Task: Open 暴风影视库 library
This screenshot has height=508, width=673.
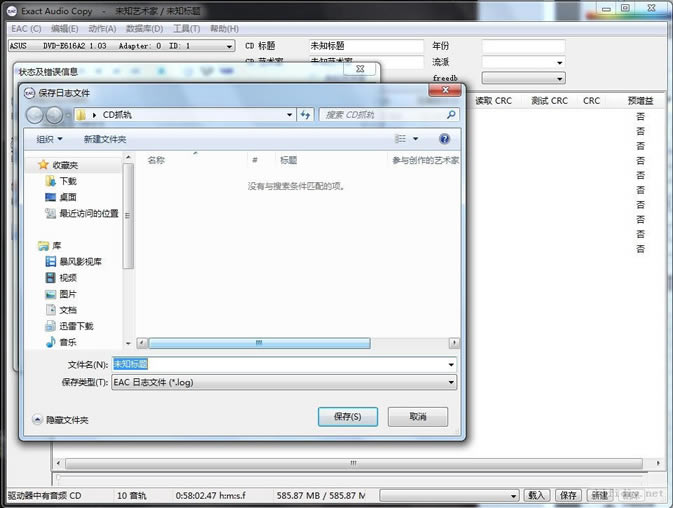Action: 73,262
